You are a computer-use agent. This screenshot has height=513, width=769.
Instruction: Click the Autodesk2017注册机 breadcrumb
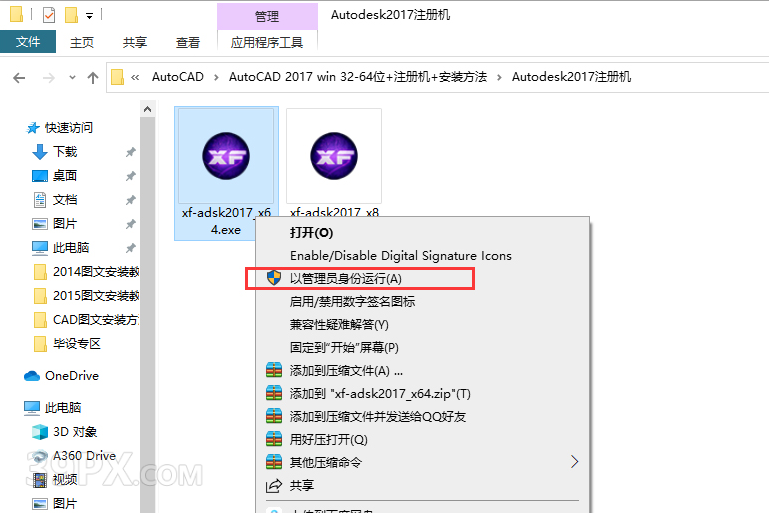pos(571,77)
